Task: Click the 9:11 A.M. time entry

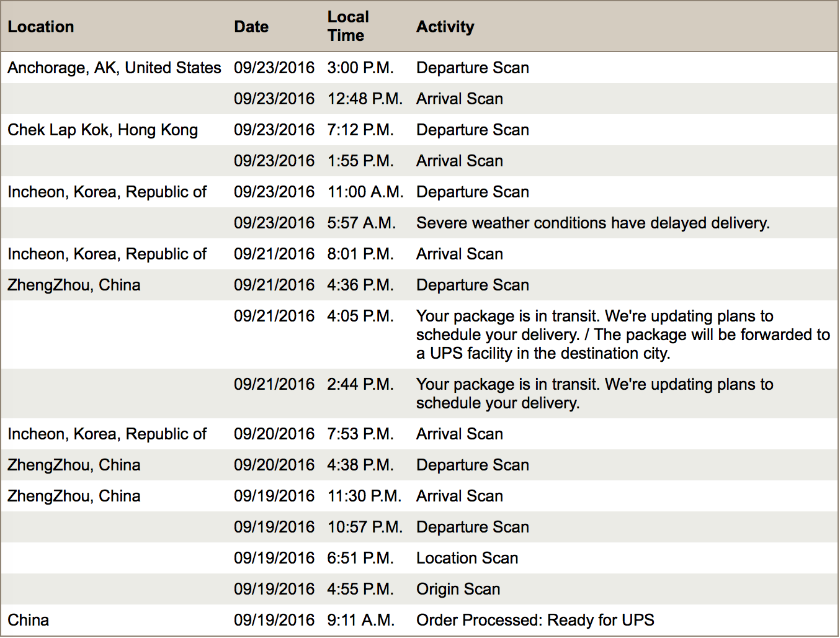Action: 360,620
